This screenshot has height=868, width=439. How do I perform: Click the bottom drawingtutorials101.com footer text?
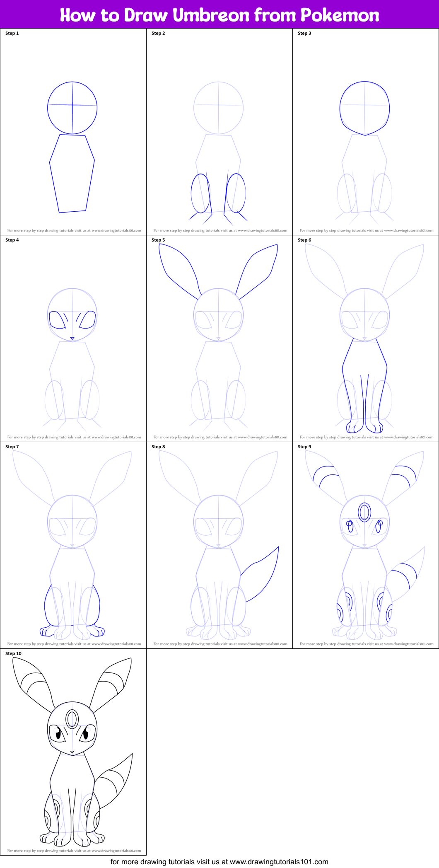(x=219, y=862)
